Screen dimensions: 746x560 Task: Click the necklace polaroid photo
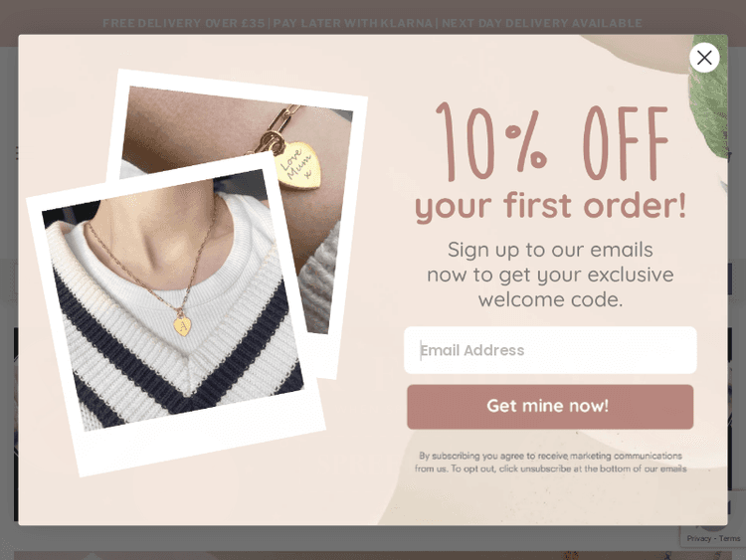[176, 314]
